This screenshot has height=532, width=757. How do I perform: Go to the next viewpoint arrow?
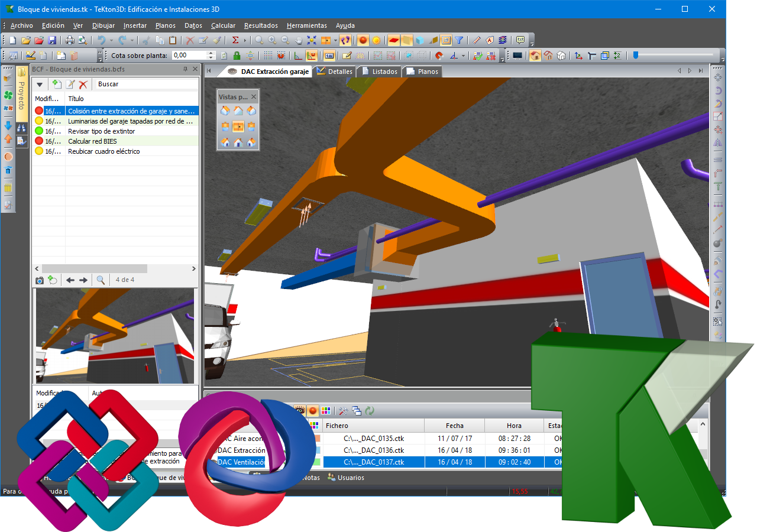click(x=83, y=280)
